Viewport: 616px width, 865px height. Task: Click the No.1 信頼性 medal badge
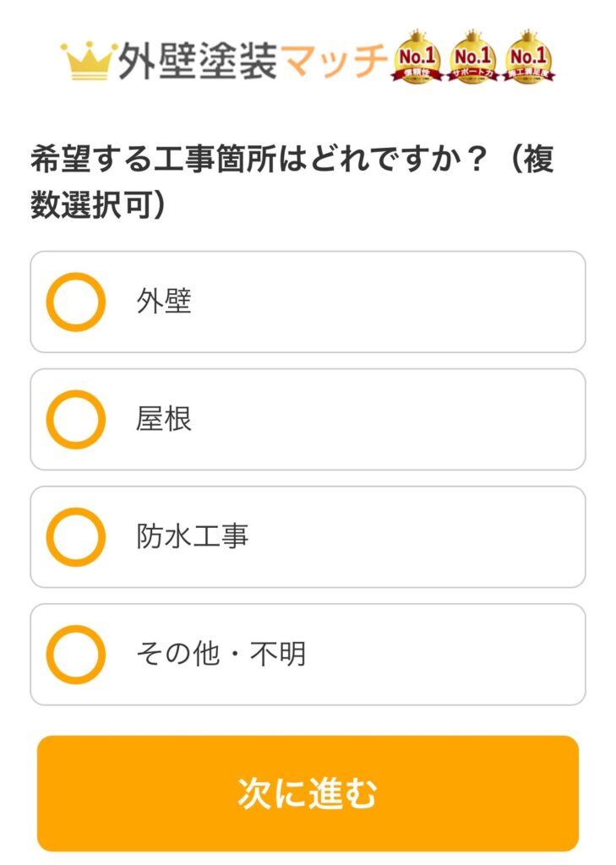pos(417,58)
